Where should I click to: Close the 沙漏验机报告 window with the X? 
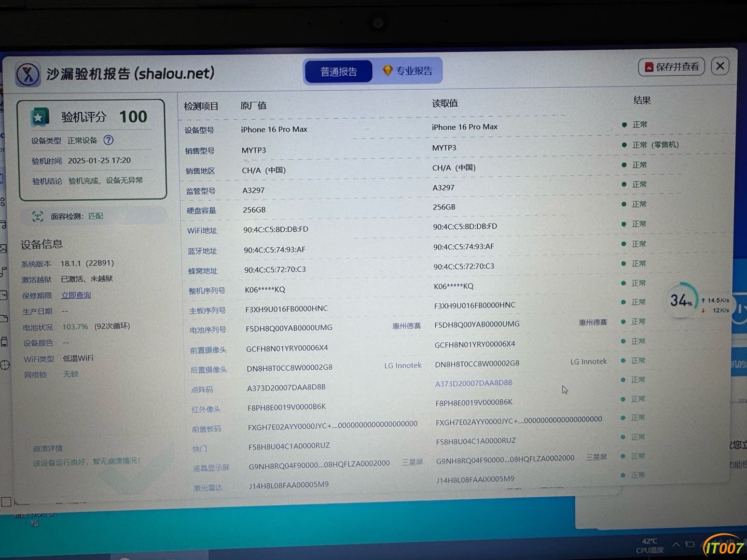720,66
